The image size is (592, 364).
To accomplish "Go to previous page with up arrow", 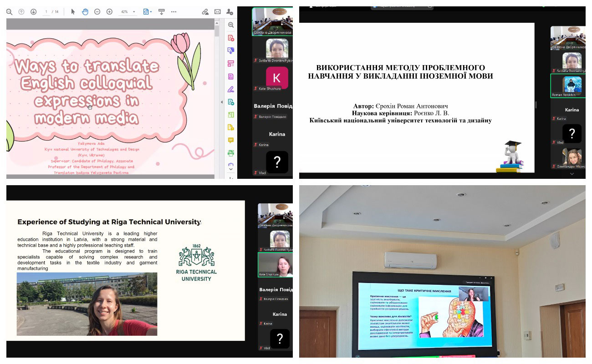I will click(21, 12).
